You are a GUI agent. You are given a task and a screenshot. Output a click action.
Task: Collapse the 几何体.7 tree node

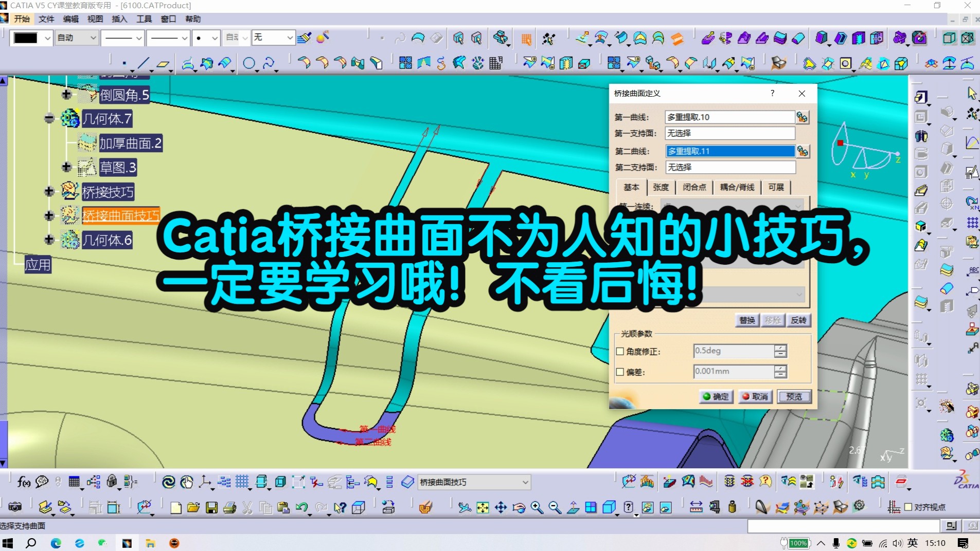[49, 119]
